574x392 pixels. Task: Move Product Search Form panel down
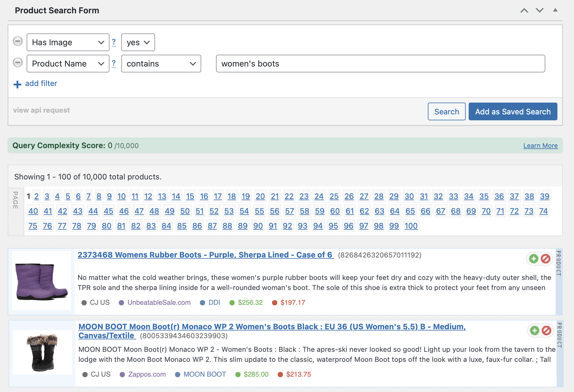(539, 10)
